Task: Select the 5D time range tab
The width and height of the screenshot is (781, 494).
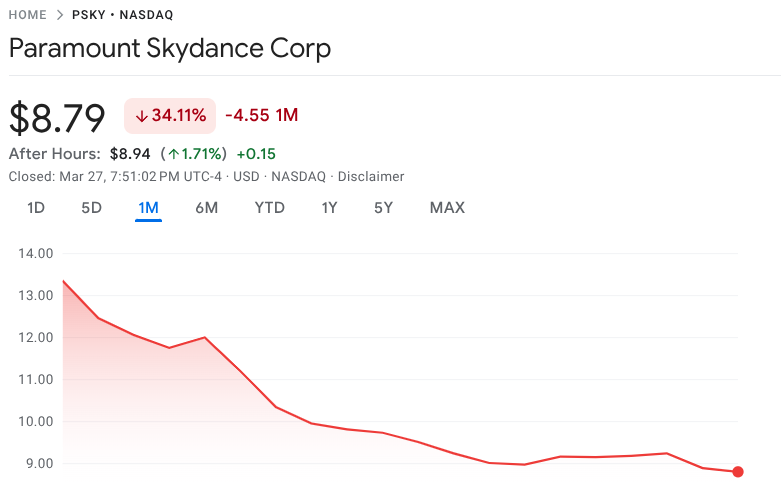Action: point(92,208)
